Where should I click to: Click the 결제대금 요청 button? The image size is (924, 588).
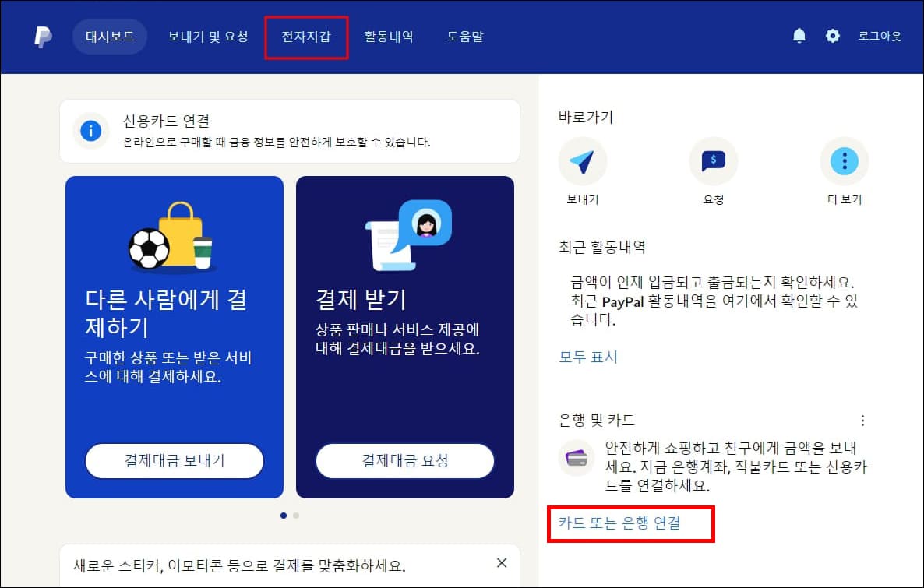tap(404, 461)
